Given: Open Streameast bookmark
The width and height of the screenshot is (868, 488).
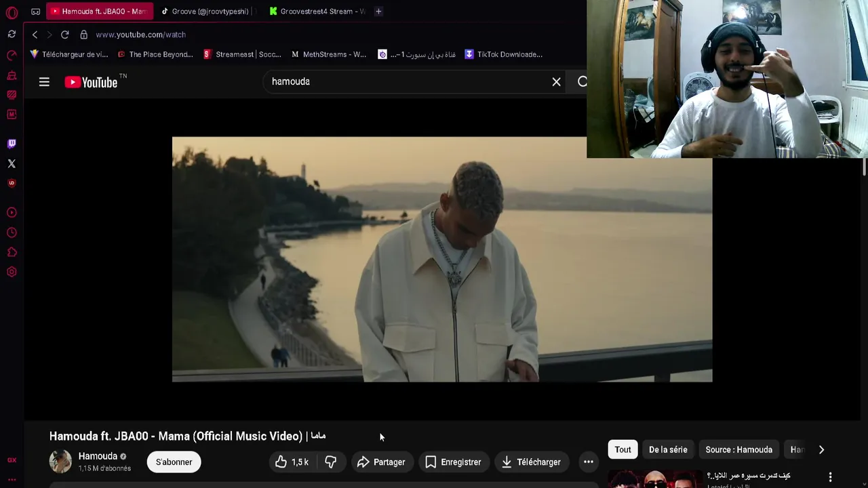Looking at the screenshot, I should [x=242, y=54].
